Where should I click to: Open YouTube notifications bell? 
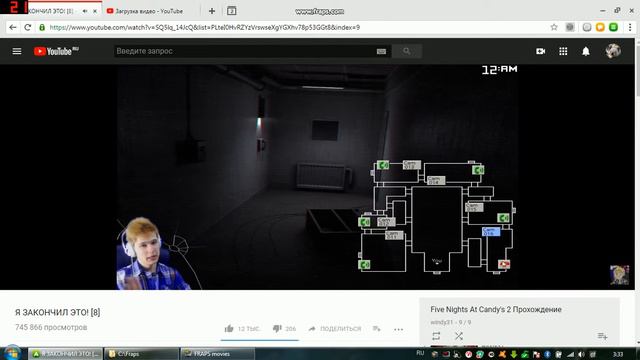point(586,51)
